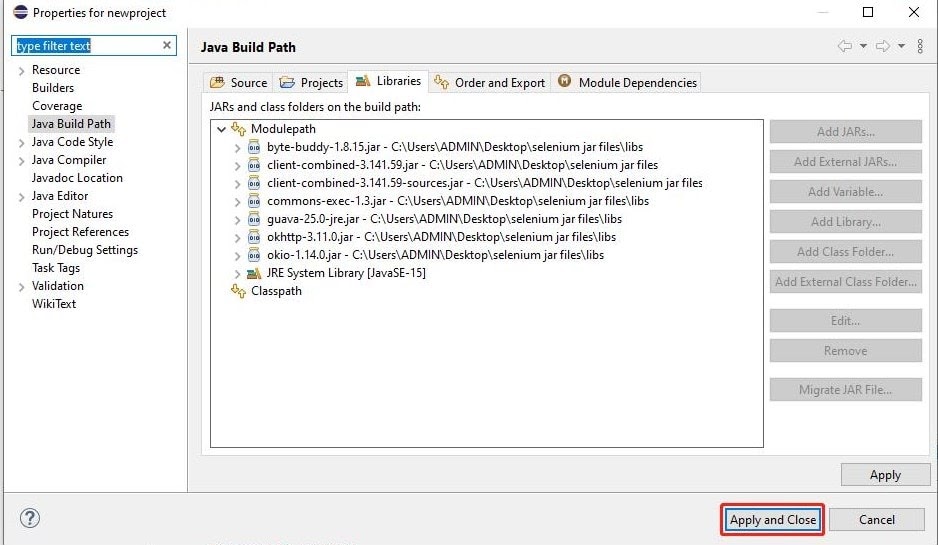Open the back history dropdown arrow

pos(863,46)
